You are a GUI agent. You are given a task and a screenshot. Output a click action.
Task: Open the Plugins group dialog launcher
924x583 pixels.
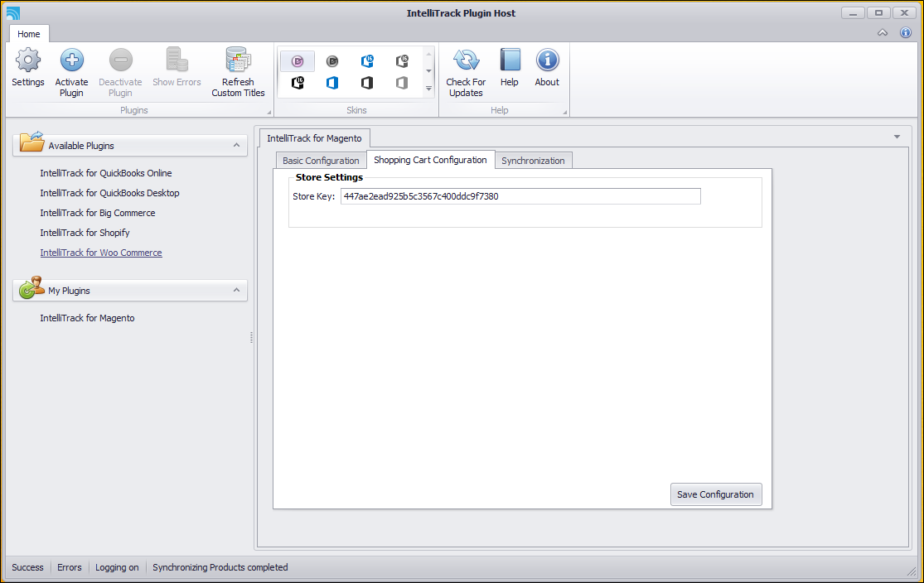[x=268, y=112]
